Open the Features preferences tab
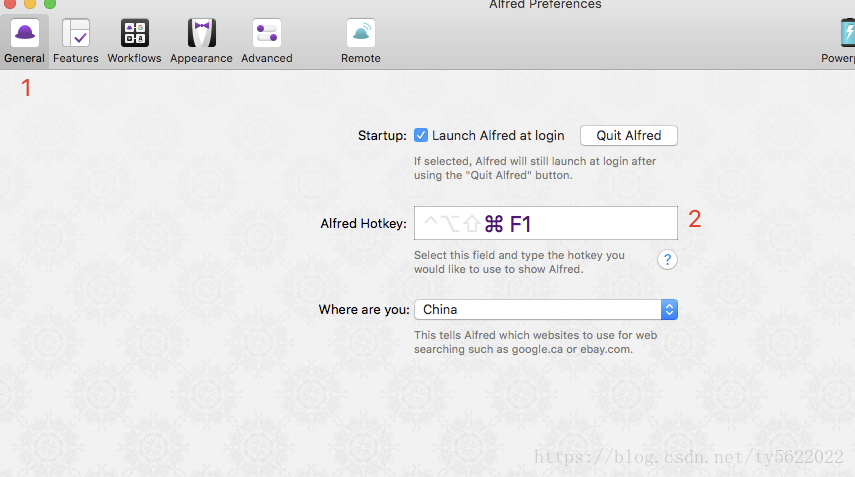This screenshot has height=477, width=855. click(76, 41)
